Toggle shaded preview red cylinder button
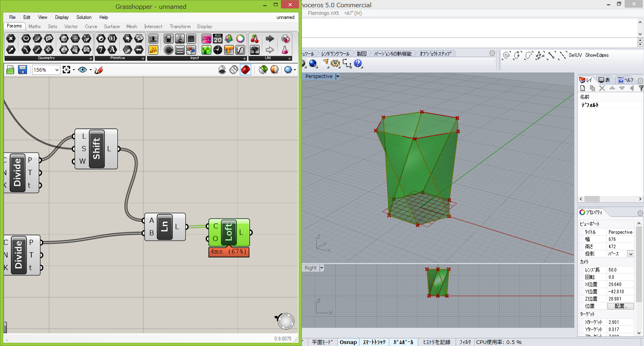644x346 pixels. (246, 70)
